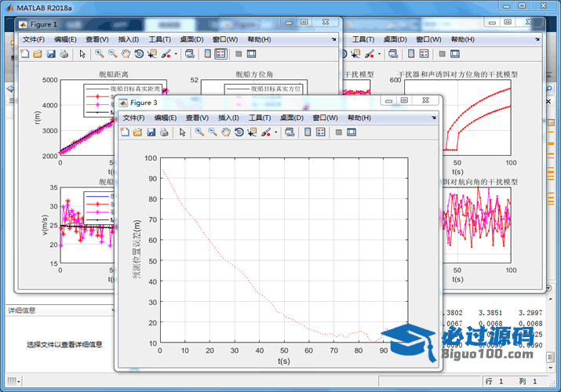Hide Plot Tools icon in Figure 3

pos(338,132)
